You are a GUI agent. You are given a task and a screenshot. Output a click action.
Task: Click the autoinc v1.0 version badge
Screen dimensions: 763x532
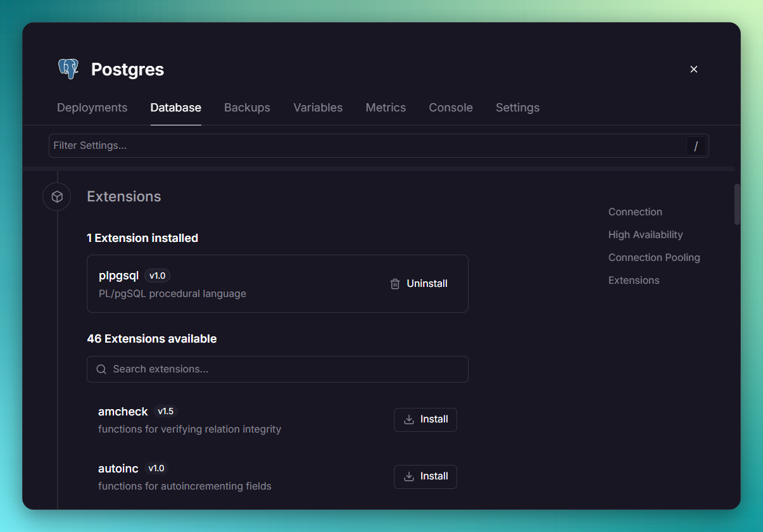point(156,469)
